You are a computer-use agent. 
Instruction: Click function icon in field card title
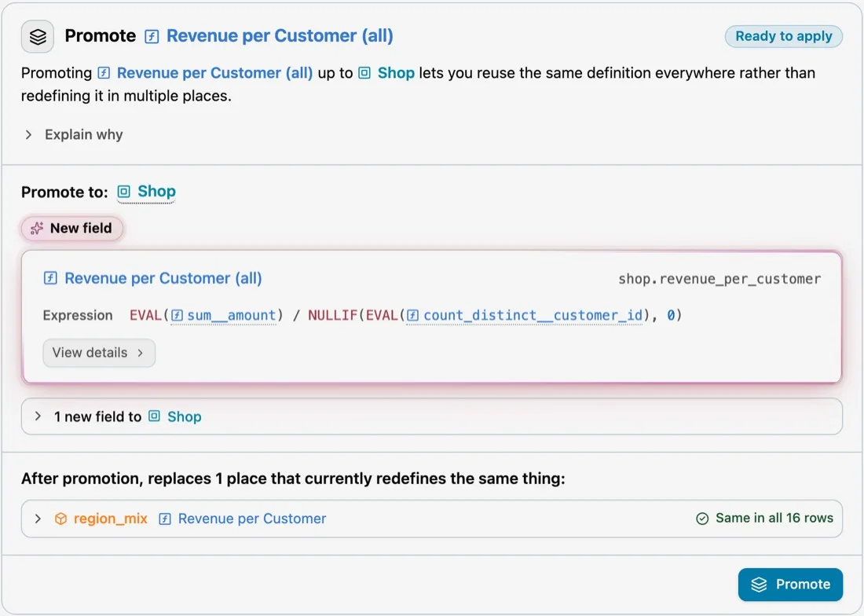[x=50, y=277]
